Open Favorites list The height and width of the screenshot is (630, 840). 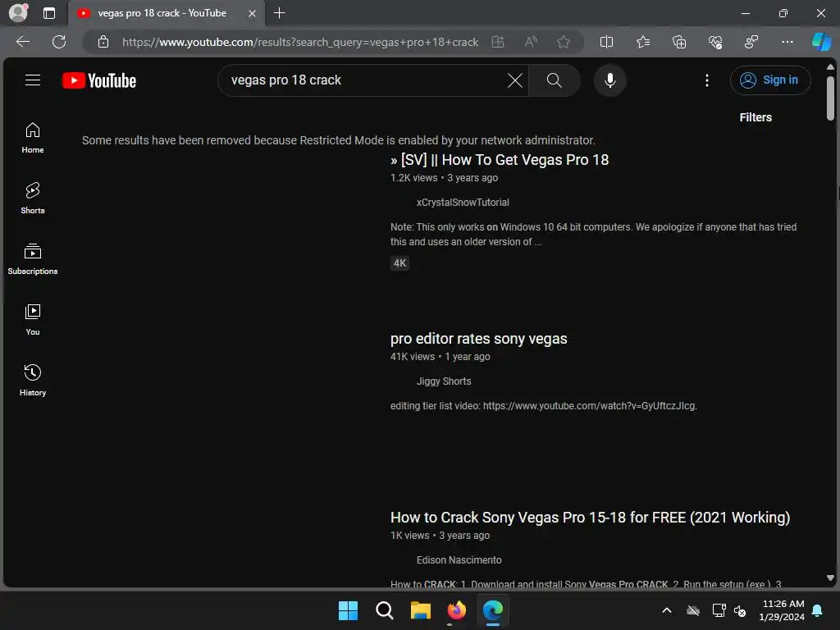pyautogui.click(x=643, y=42)
